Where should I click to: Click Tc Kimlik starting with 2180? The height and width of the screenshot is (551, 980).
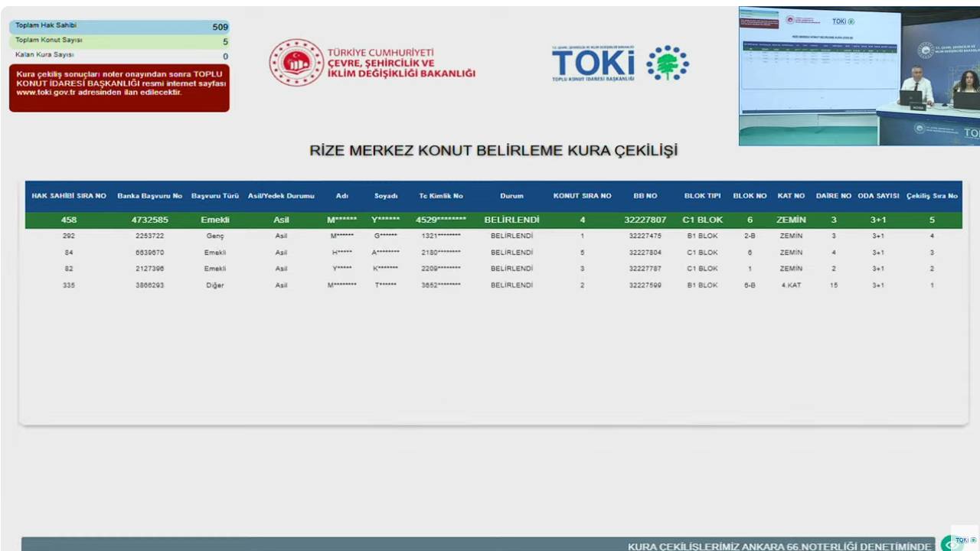(x=441, y=253)
